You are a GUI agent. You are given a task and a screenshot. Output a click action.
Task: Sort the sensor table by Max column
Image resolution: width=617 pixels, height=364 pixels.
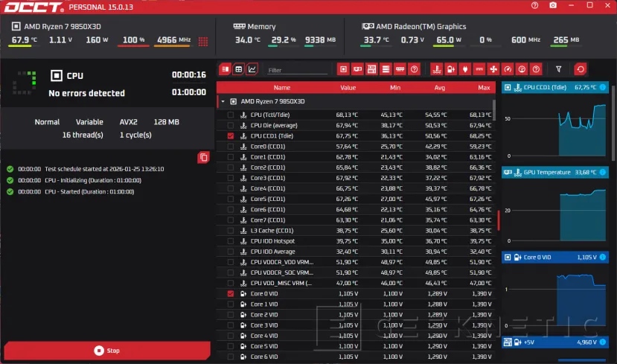pyautogui.click(x=484, y=88)
